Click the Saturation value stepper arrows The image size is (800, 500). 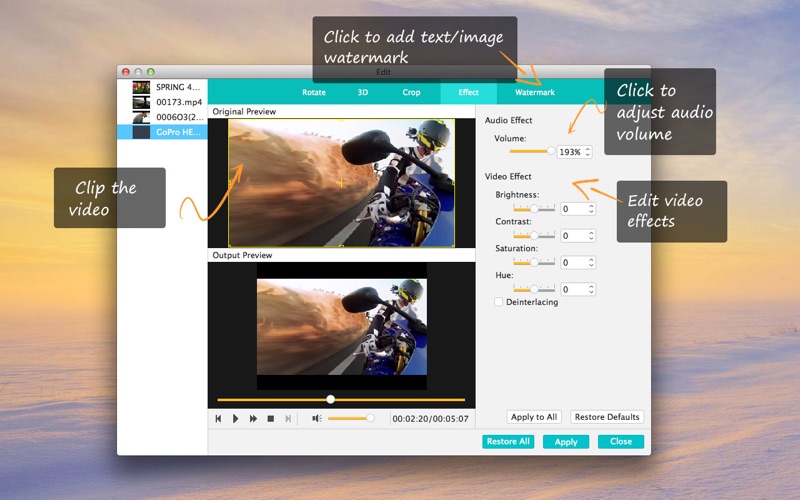pyautogui.click(x=591, y=263)
